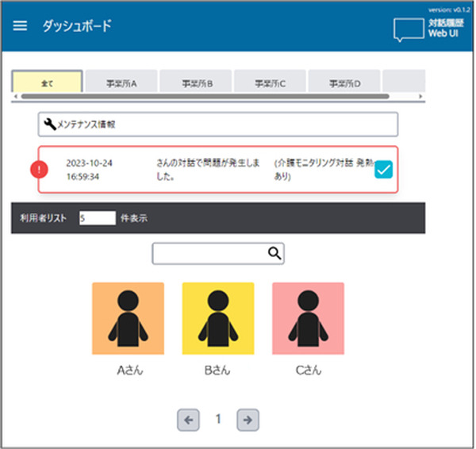Switch to the 事業所A tab
Viewport: 476px width, 449px height.
[x=121, y=82]
